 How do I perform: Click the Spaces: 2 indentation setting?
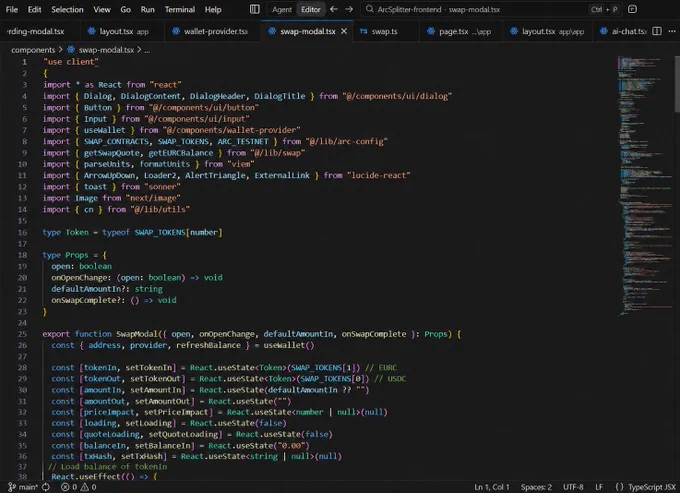click(x=536, y=487)
